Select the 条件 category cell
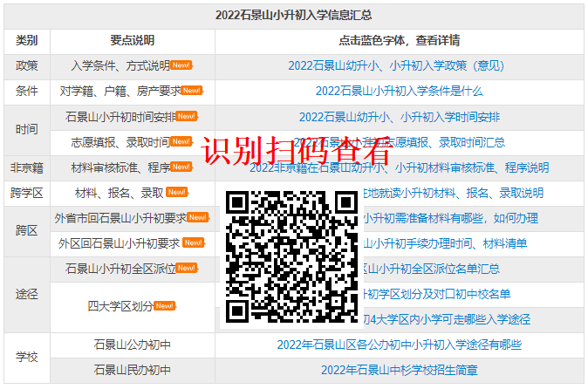Viewport: 588px width, 389px height. tap(27, 91)
